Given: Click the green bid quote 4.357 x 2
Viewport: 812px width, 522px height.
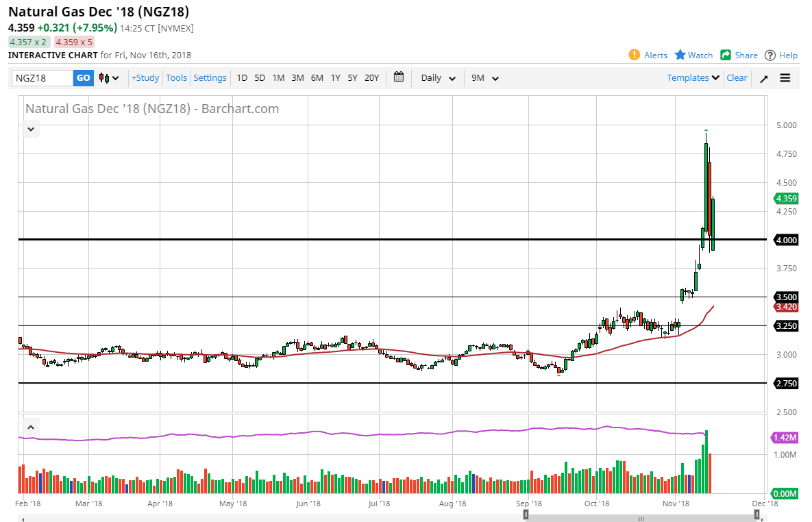Looking at the screenshot, I should pos(29,42).
